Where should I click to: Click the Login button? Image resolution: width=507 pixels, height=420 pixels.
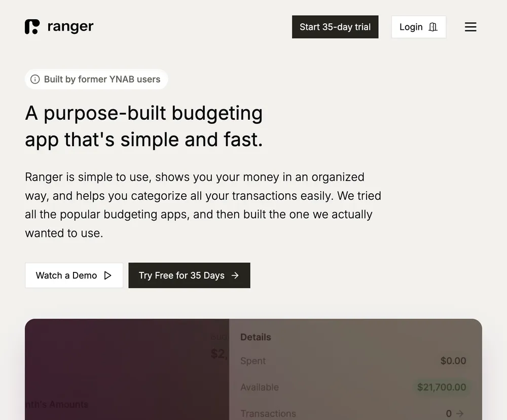418,27
